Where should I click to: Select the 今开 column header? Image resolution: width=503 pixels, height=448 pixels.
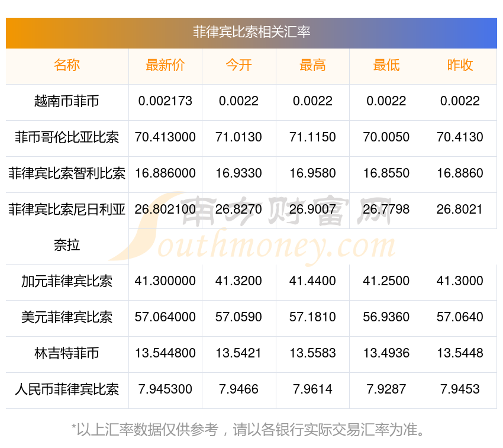(x=238, y=65)
